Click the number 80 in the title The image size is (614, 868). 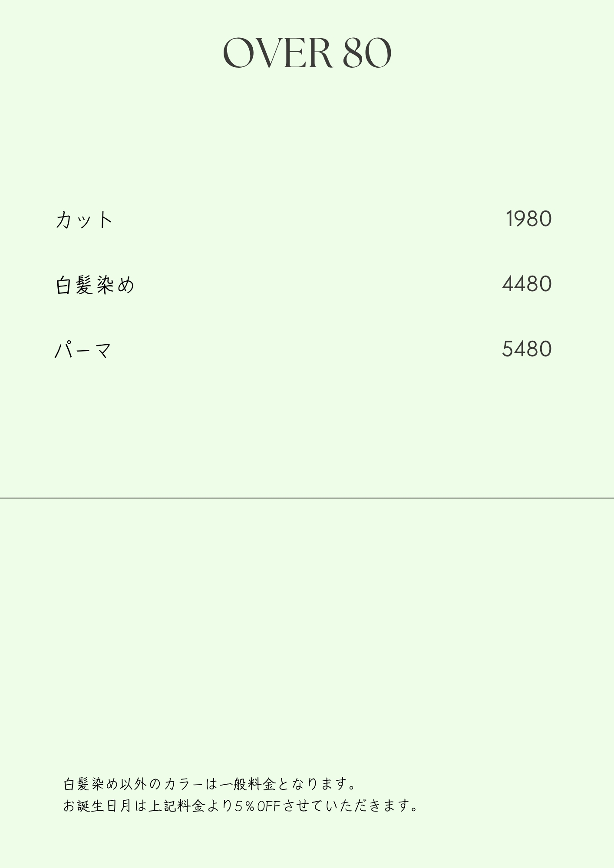pyautogui.click(x=367, y=54)
